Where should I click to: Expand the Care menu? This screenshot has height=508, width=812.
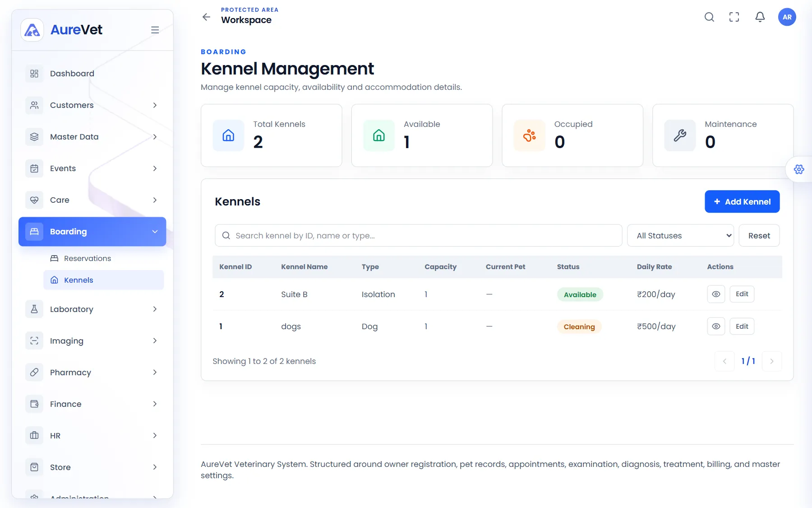92,200
